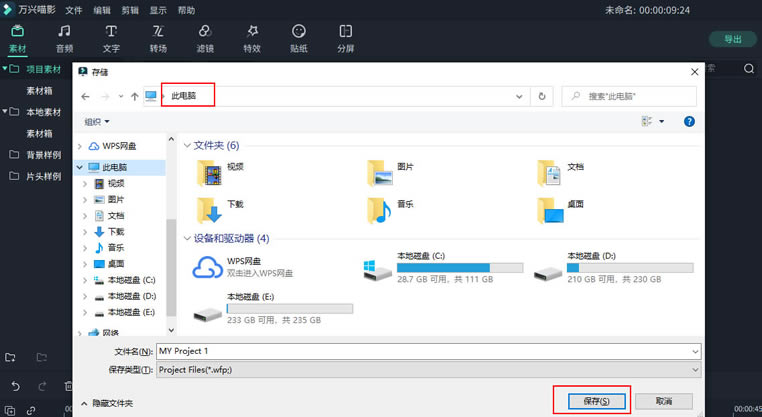The height and width of the screenshot is (417, 762).
Task: Select the 文字 text tool icon
Action: (111, 38)
